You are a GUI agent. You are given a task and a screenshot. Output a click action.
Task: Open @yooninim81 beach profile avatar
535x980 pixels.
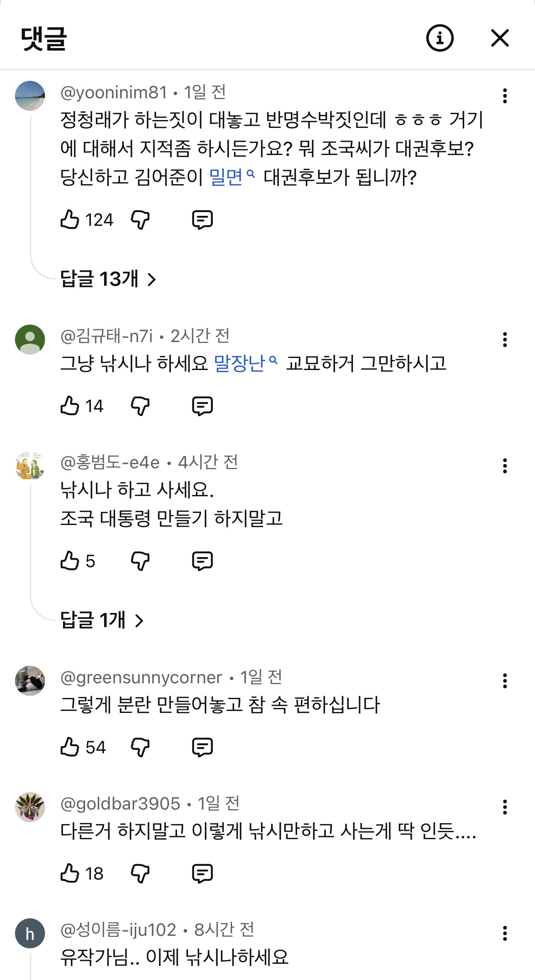(x=30, y=96)
